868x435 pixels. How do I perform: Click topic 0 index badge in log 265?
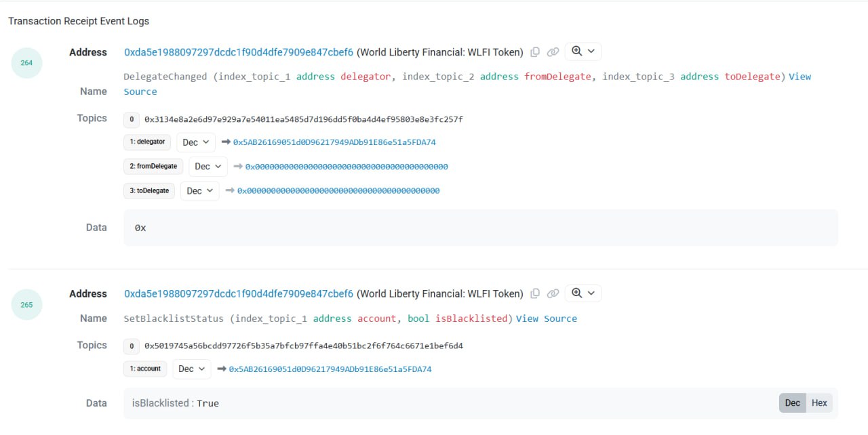click(x=132, y=346)
